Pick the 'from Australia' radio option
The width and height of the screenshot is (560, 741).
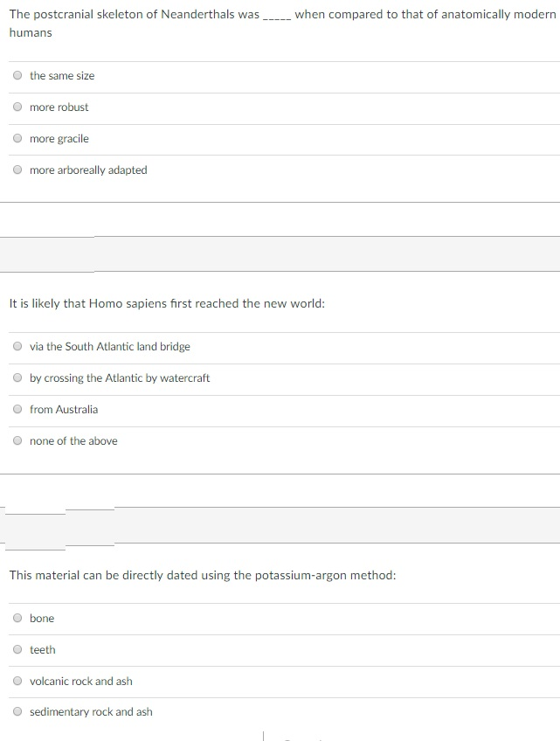[17, 410]
